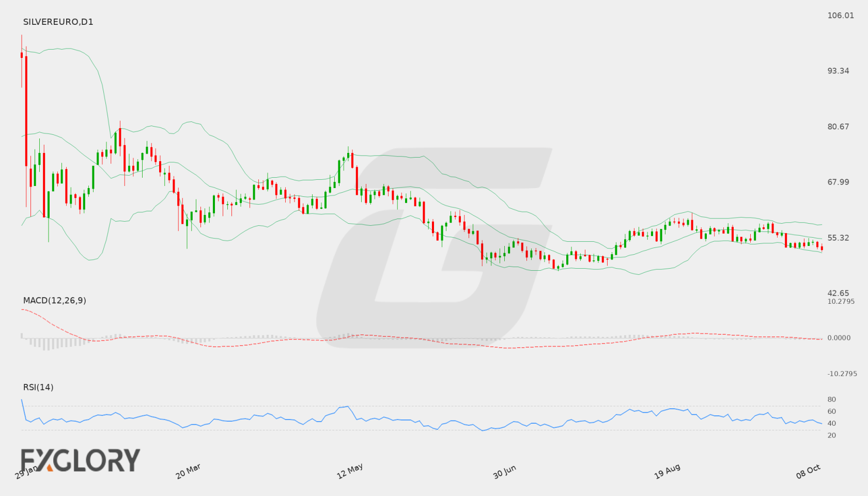Click the MACD(12,26,9) indicator label

[x=54, y=301]
